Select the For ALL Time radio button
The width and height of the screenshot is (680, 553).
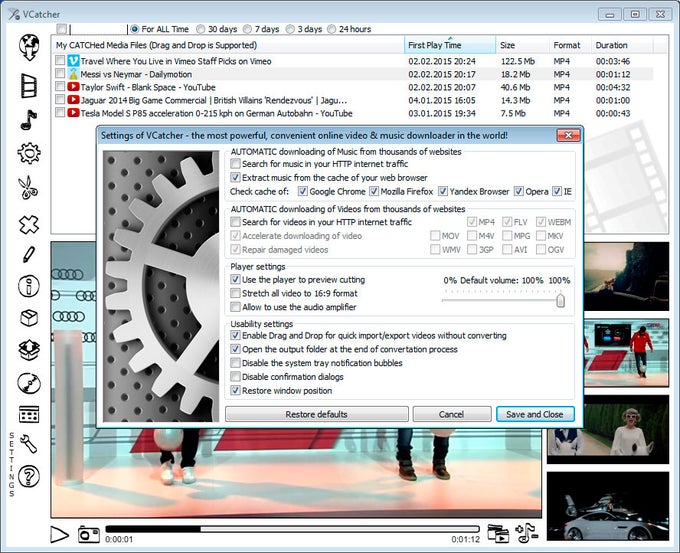134,29
